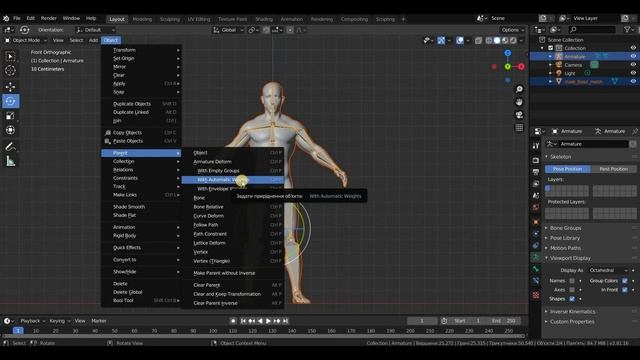Toggle the In Front checkbox
This screenshot has width=640, height=360.
624,290
